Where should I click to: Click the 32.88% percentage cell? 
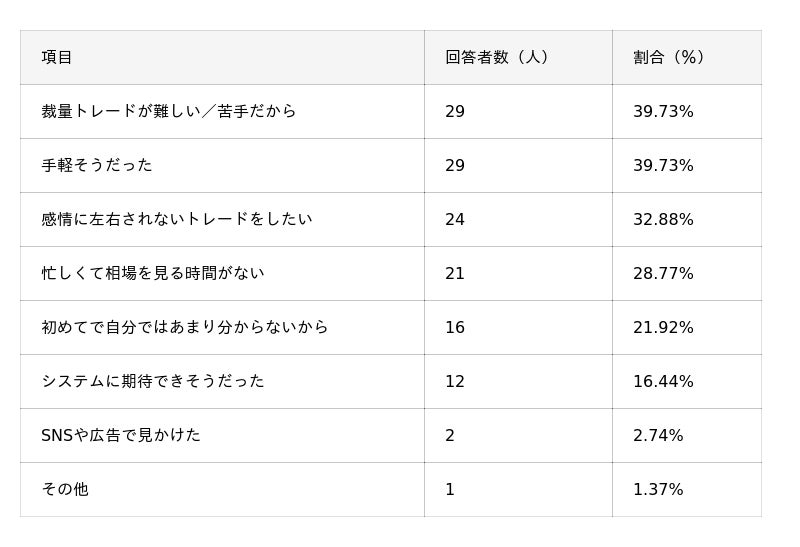point(663,219)
